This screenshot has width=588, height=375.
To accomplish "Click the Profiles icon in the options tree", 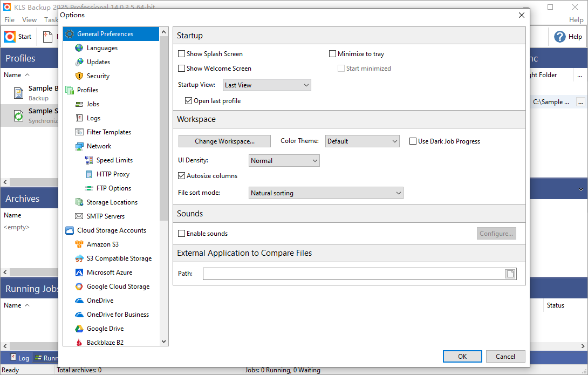I will point(70,90).
